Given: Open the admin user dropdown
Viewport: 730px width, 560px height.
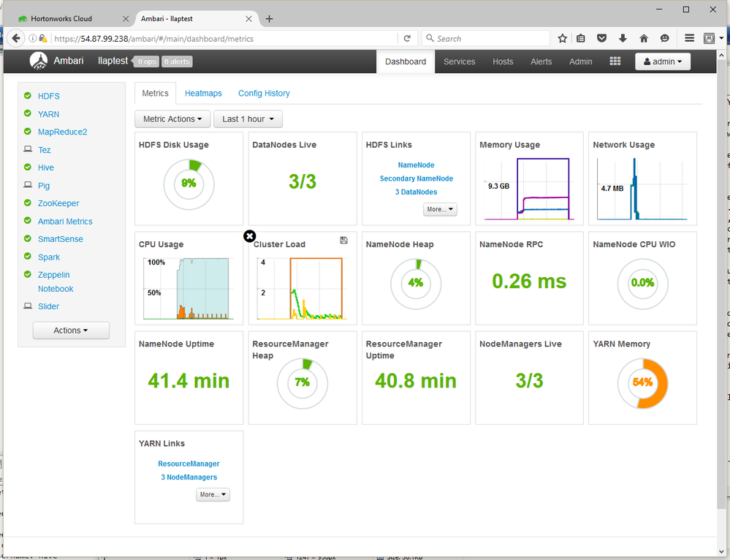Looking at the screenshot, I should click(663, 62).
